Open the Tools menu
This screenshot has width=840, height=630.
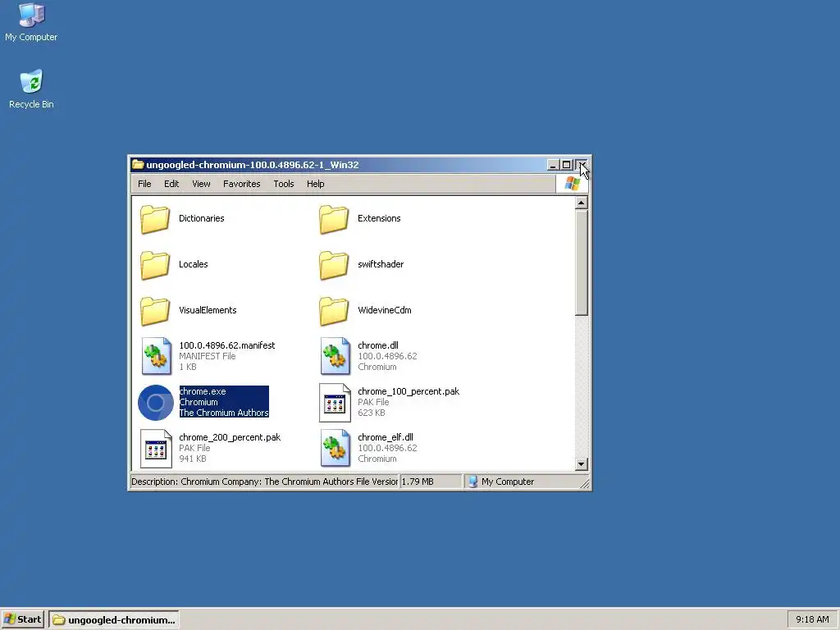284,184
